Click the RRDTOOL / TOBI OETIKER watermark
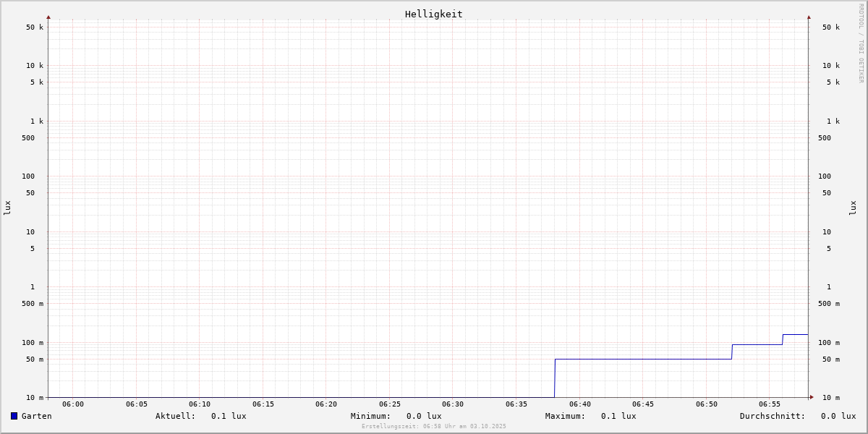This screenshot has height=434, width=868. [x=861, y=43]
